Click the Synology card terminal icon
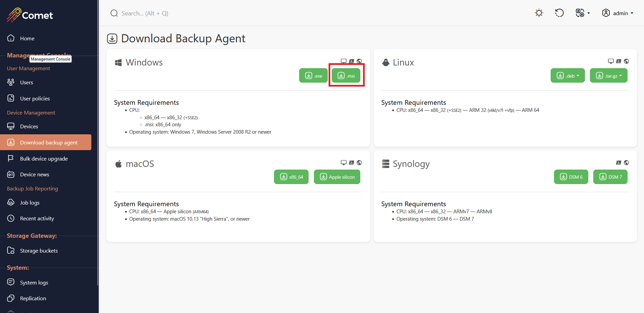Viewport: 644px width, 313px height. click(618, 163)
